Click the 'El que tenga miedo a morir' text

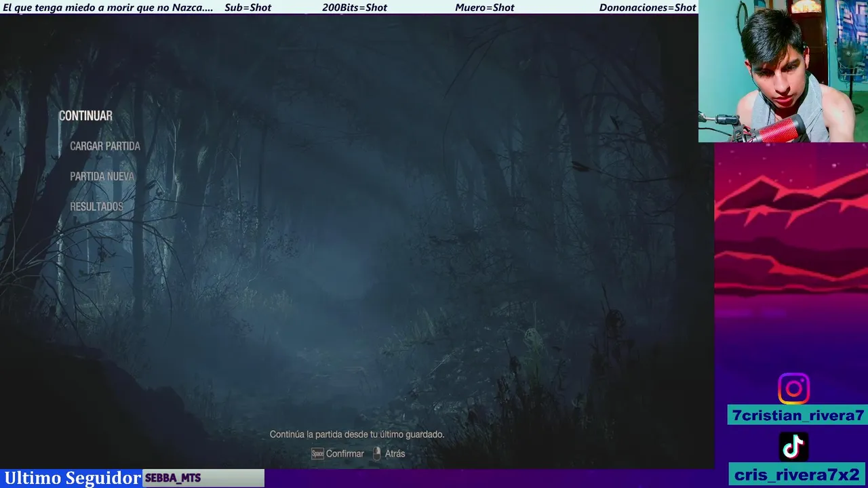[x=108, y=7]
